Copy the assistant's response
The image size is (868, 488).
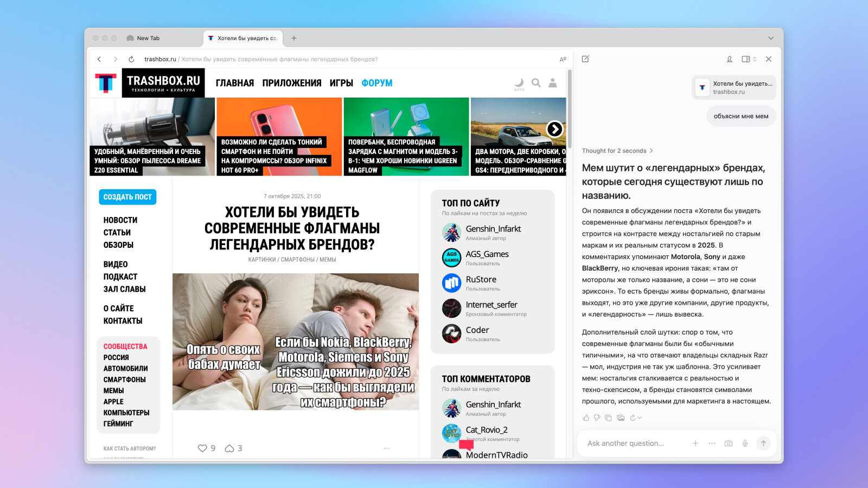tap(608, 418)
